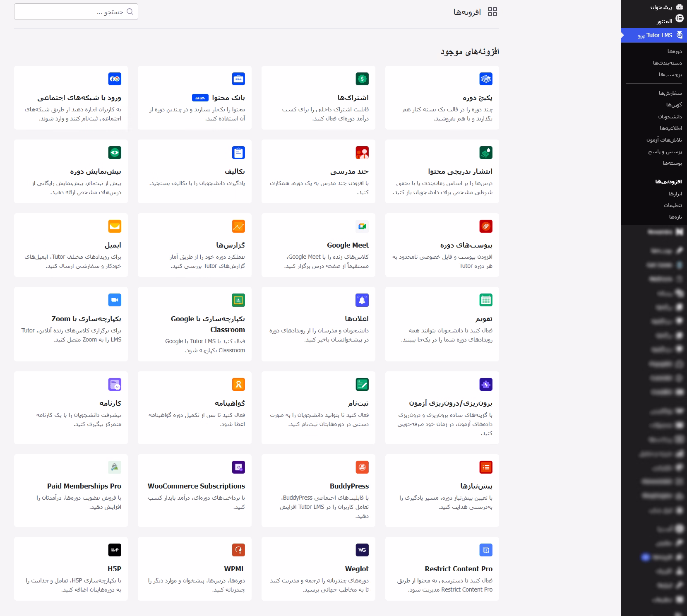Click the Paid Memberships Pro card title
The image size is (687, 616).
tap(84, 486)
